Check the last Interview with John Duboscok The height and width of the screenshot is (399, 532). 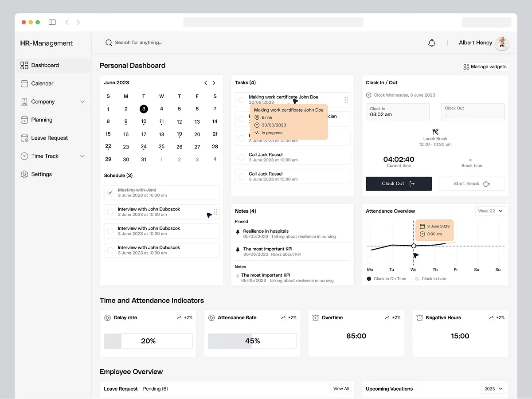110,250
